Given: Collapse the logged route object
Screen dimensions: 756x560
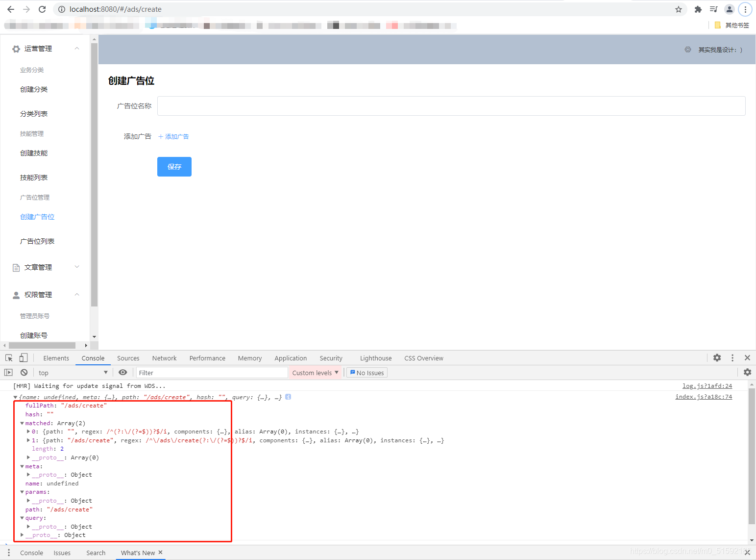Looking at the screenshot, I should tap(16, 397).
